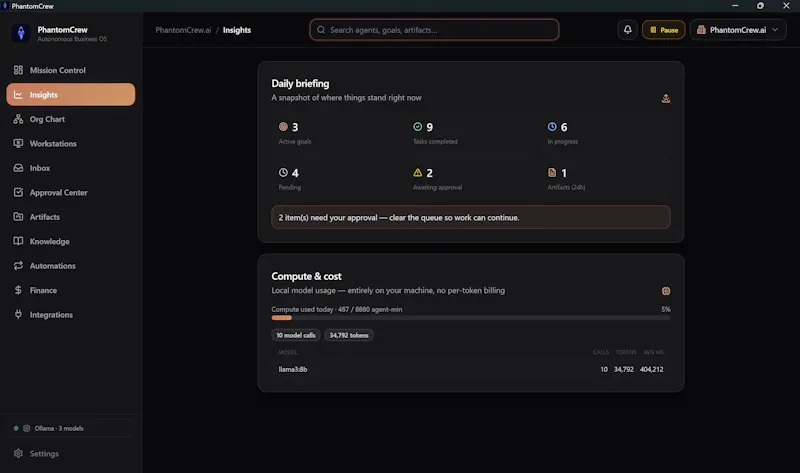The height and width of the screenshot is (473, 800).
Task: Open Settings
Action: pyautogui.click(x=70, y=453)
